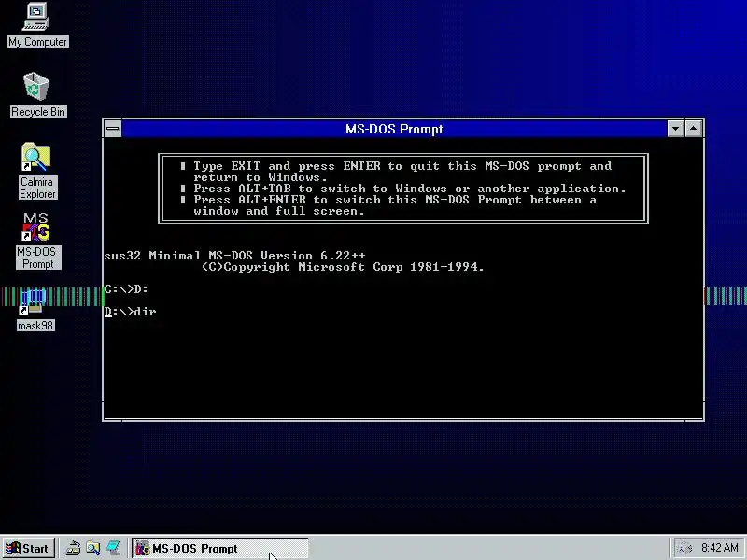Screen dimensions: 747x560
Task: Click the 'C:\>D:' command line
Action: 126,289
